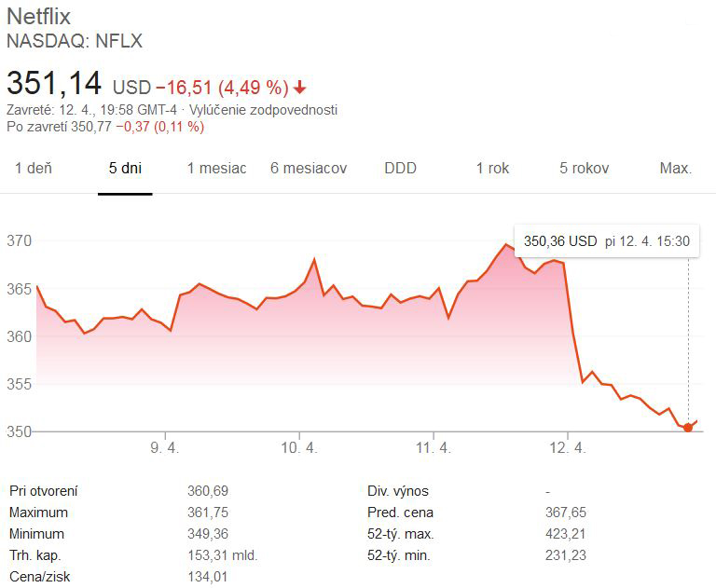This screenshot has height=588, width=716.
Task: View the "5 rokov" price history
Action: coord(584,169)
